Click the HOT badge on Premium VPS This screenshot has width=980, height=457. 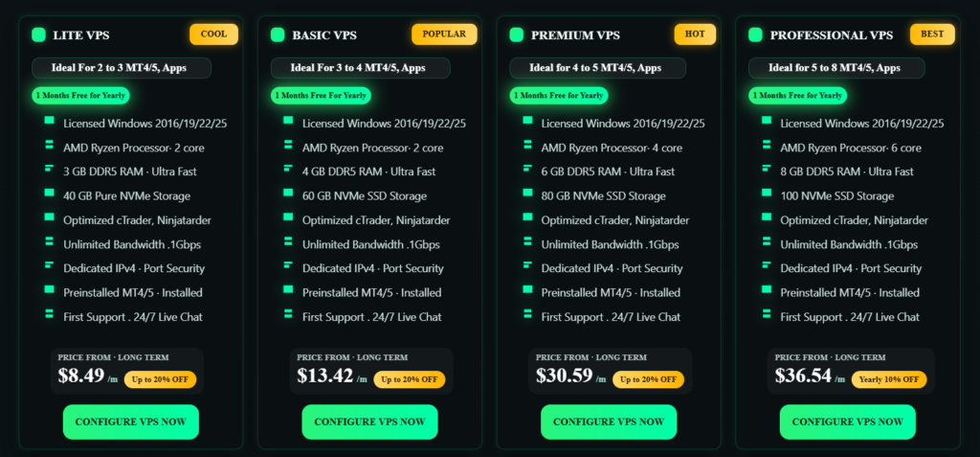coord(695,34)
